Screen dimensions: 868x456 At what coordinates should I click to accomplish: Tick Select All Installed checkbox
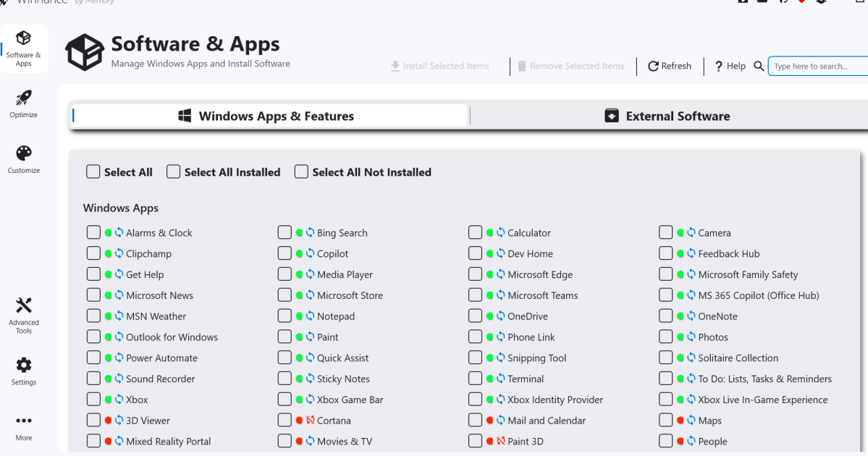pyautogui.click(x=174, y=172)
